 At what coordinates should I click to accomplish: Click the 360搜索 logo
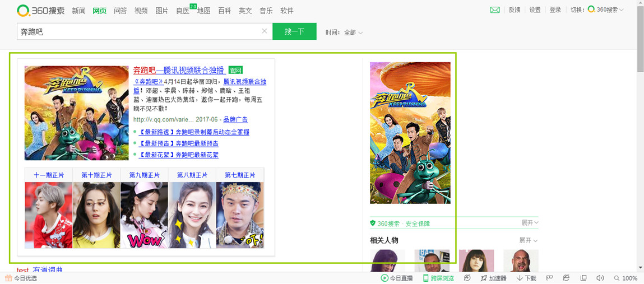[x=41, y=10]
